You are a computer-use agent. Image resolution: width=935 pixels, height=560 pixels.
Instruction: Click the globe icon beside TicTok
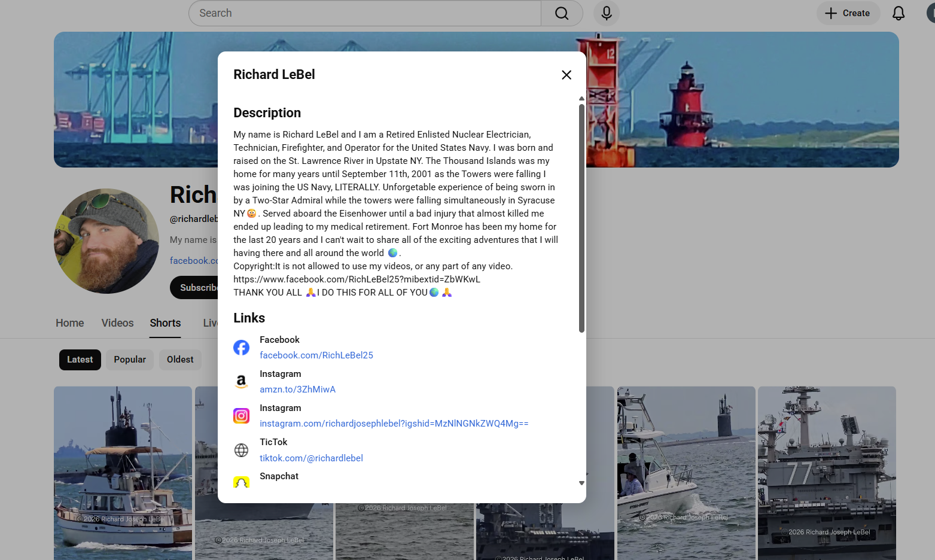[241, 450]
